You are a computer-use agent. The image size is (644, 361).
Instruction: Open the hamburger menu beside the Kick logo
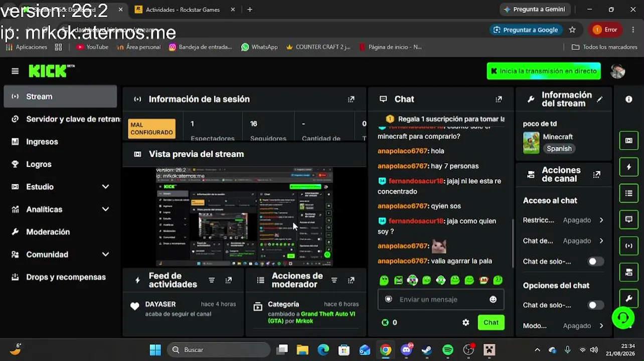[x=15, y=71]
